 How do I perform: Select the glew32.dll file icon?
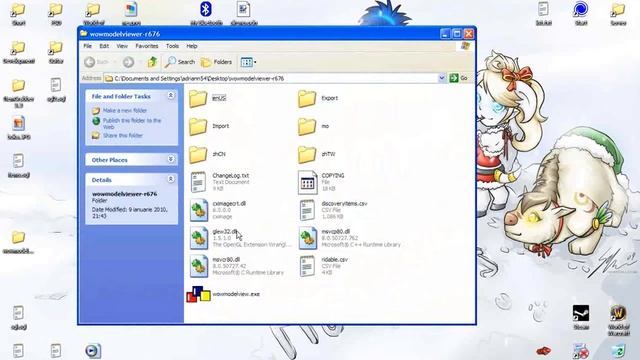click(199, 238)
